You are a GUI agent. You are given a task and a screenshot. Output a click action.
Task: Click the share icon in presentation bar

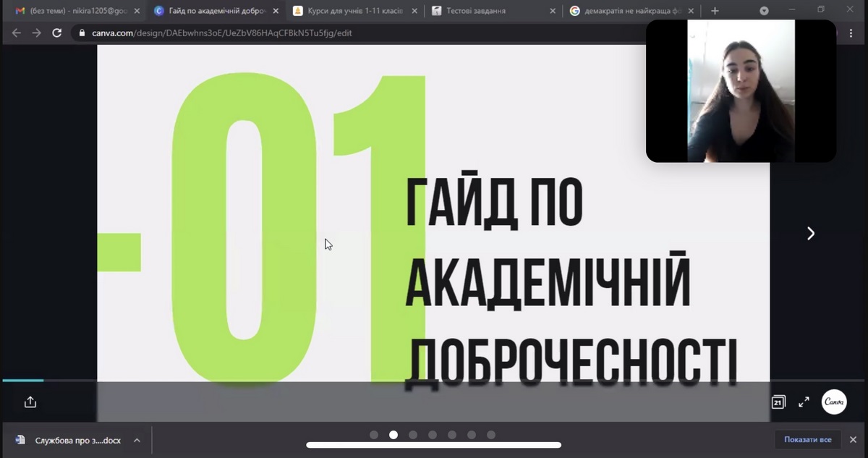30,402
